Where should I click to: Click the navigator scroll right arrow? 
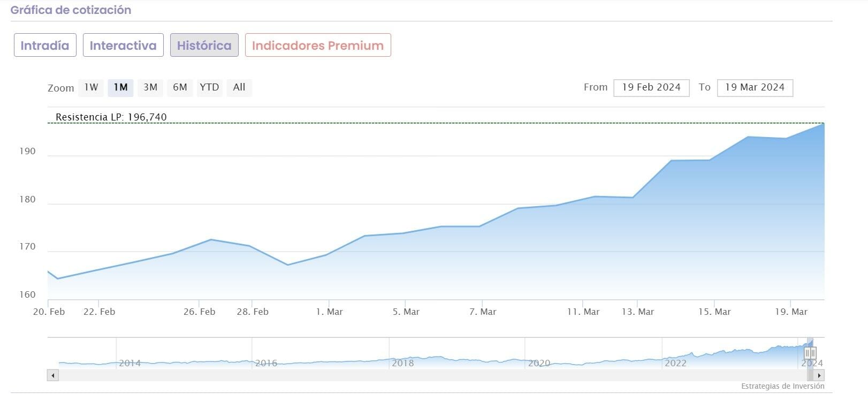click(x=819, y=376)
